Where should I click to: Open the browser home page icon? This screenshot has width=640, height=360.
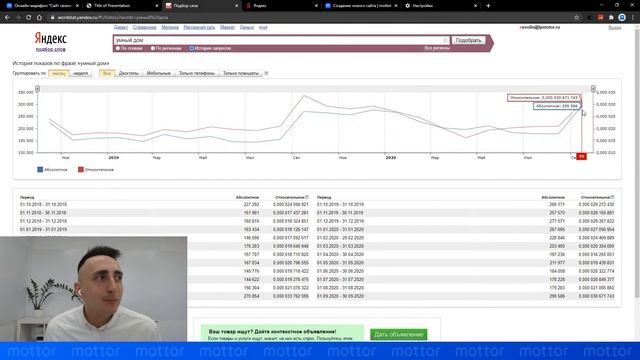(x=39, y=18)
